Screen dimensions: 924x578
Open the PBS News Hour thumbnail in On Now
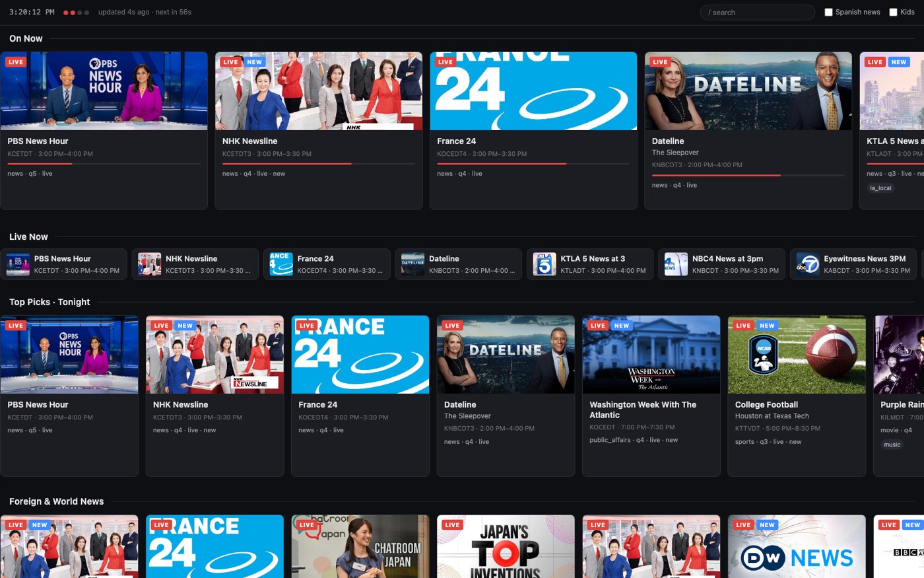[104, 91]
